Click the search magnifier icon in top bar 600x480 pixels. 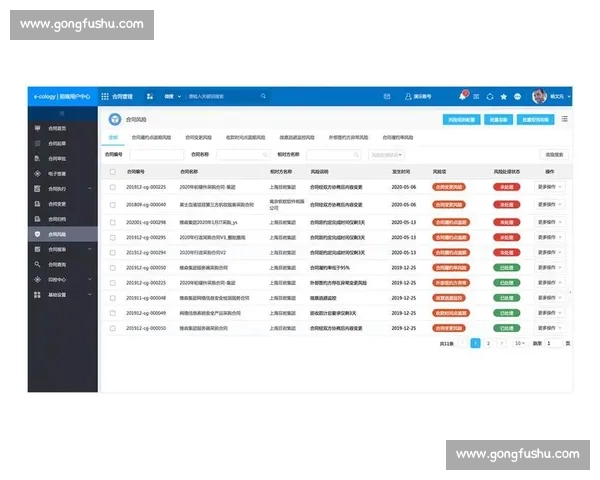[x=264, y=97]
